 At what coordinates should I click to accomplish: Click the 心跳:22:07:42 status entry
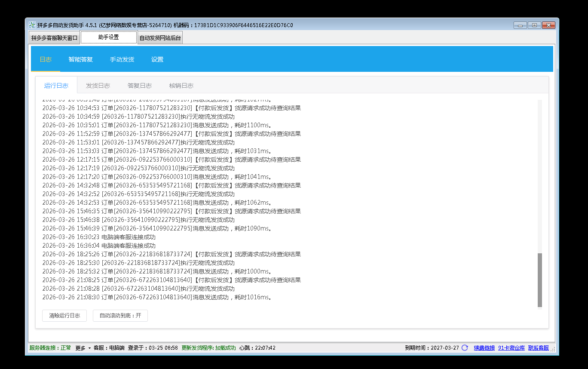257,347
